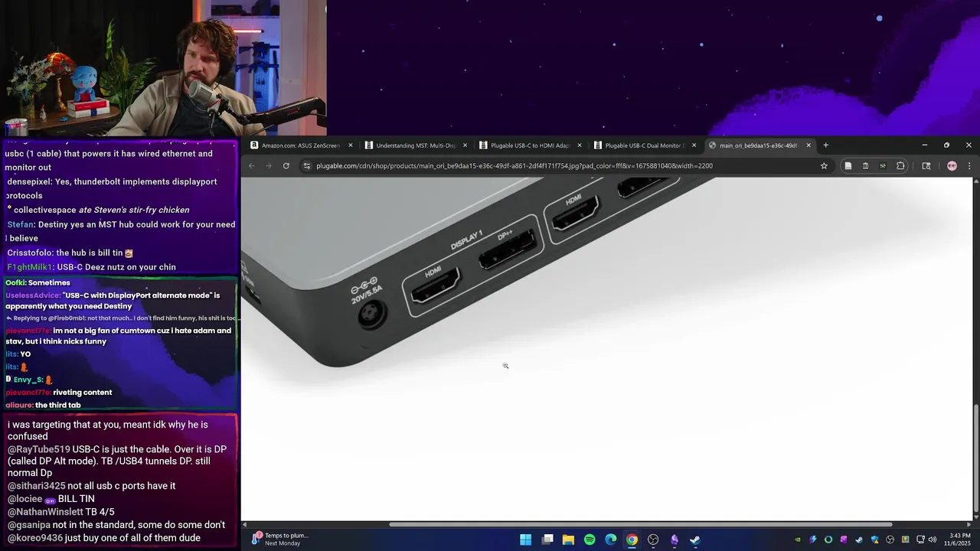This screenshot has height=551, width=980.
Task: Click chat message 'riveting content'
Action: tap(83, 393)
